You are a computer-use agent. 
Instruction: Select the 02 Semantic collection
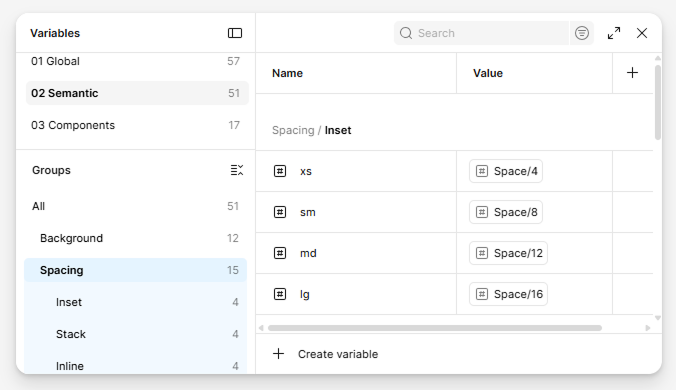coord(137,93)
